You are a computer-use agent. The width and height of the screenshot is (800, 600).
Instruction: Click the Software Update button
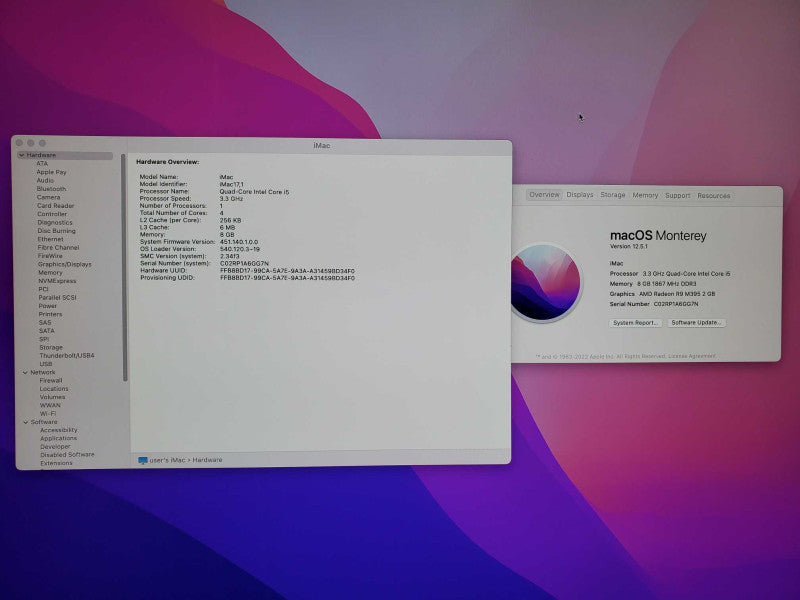point(696,323)
